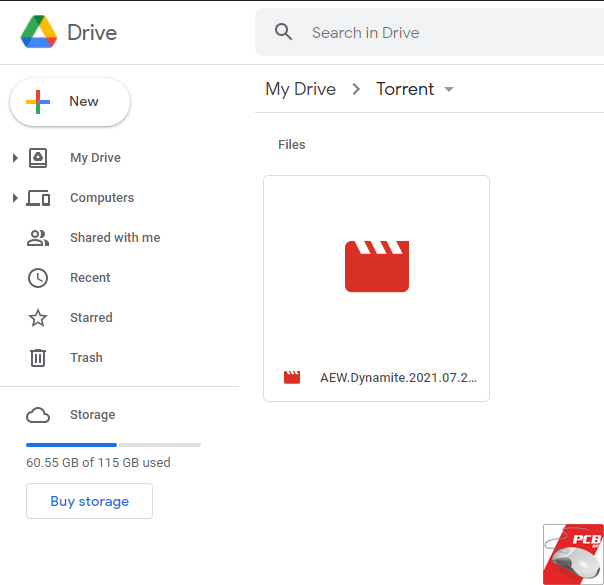Open Computers section
The image size is (604, 585).
[102, 198]
